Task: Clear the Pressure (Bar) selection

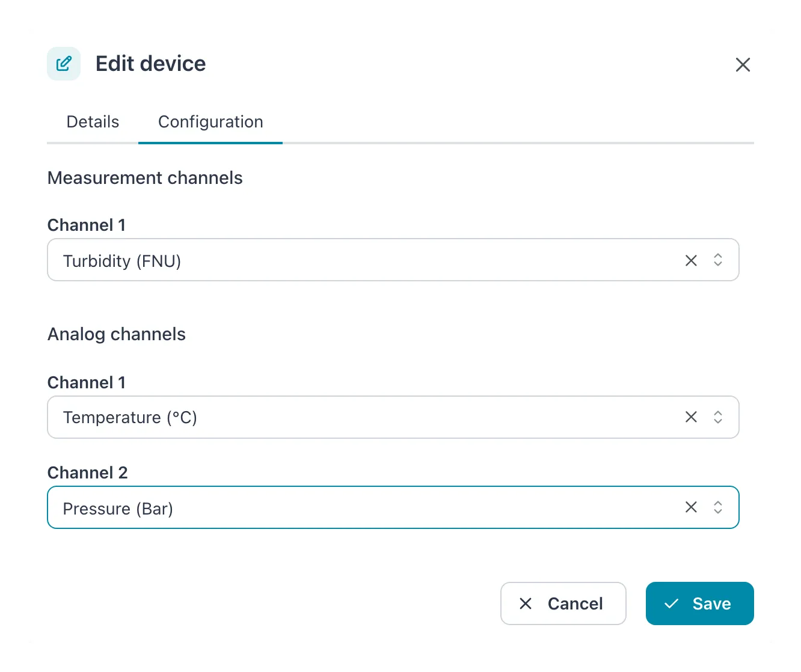Action: 691,507
